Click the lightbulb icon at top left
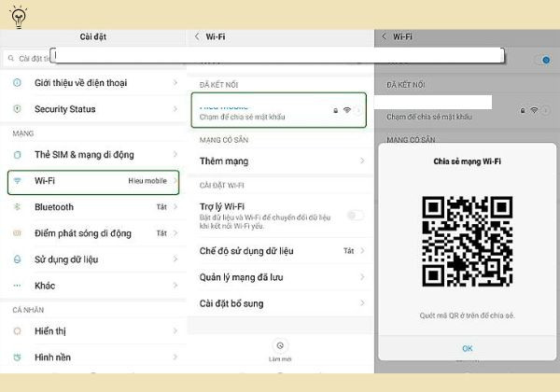560x392 pixels. (19, 17)
